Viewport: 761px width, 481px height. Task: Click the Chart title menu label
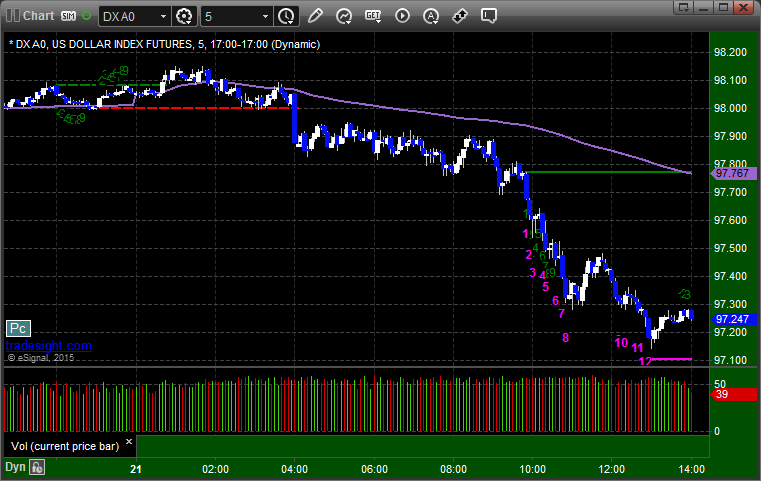(x=38, y=16)
